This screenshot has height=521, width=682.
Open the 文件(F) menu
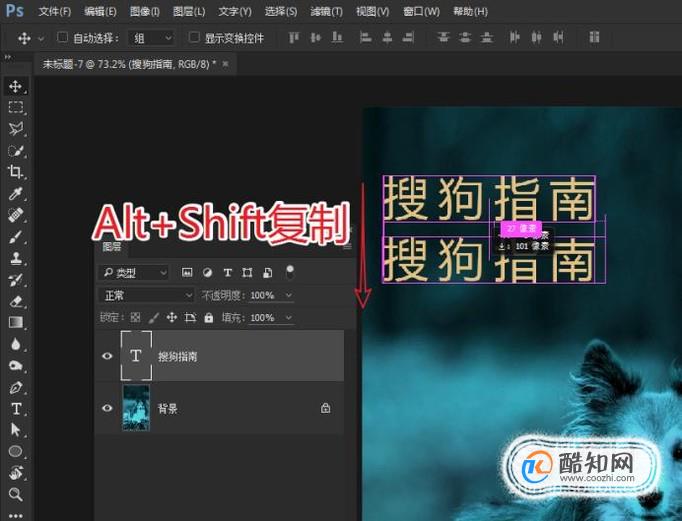(54, 11)
